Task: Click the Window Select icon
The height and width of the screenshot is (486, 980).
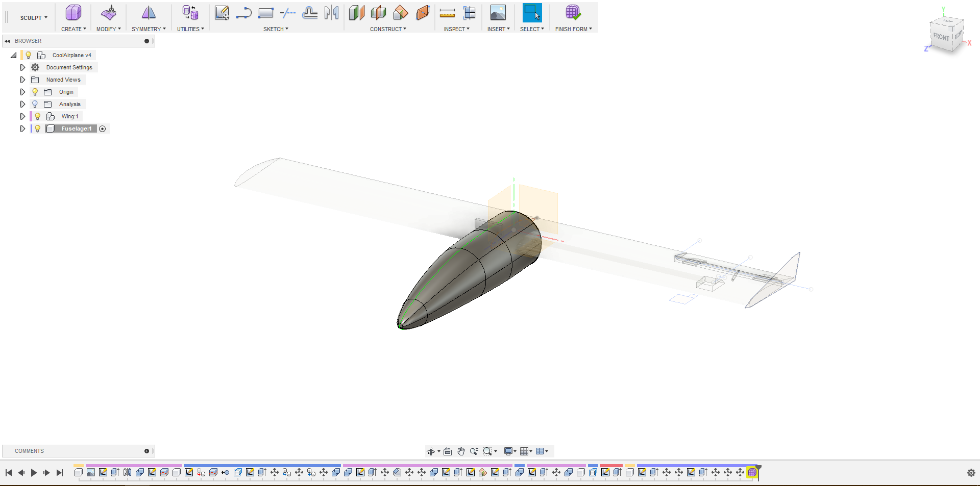Action: pos(532,13)
